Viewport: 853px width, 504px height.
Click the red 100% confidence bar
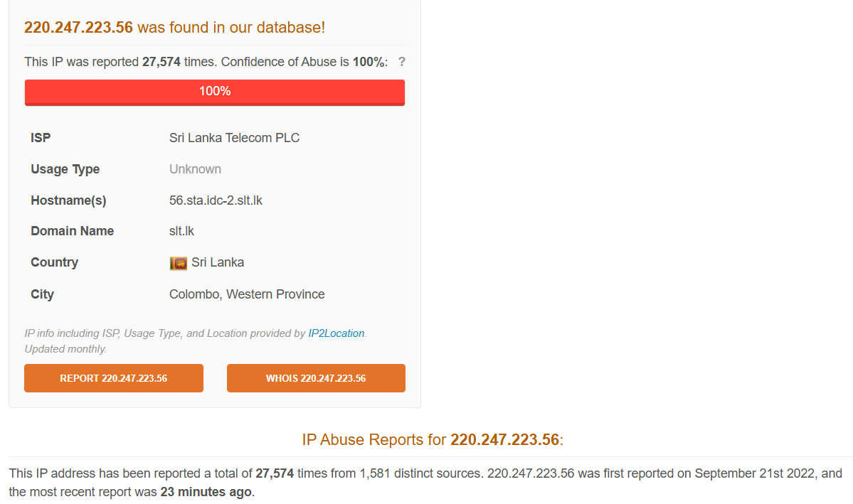(214, 91)
